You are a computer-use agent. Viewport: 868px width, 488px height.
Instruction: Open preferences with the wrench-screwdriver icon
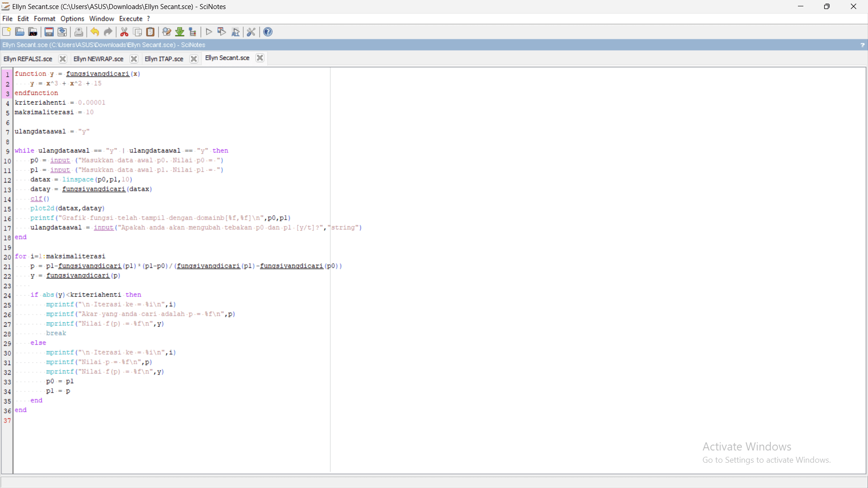[251, 32]
